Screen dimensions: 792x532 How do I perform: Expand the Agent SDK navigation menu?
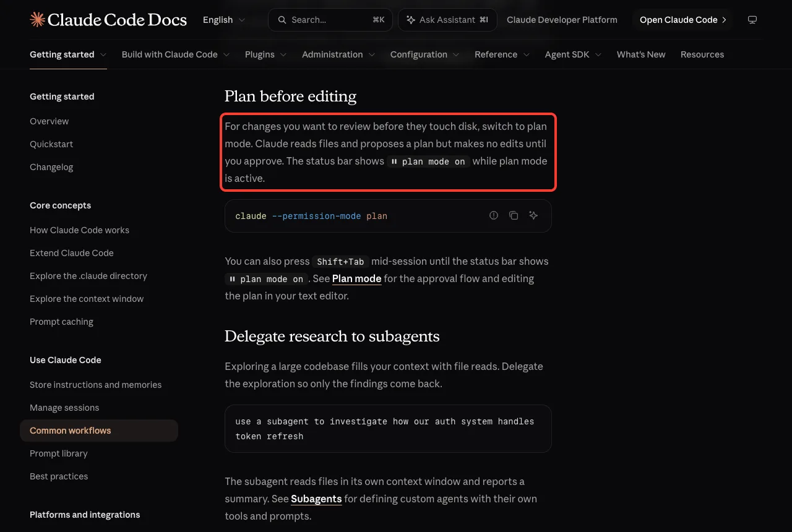[x=574, y=54]
